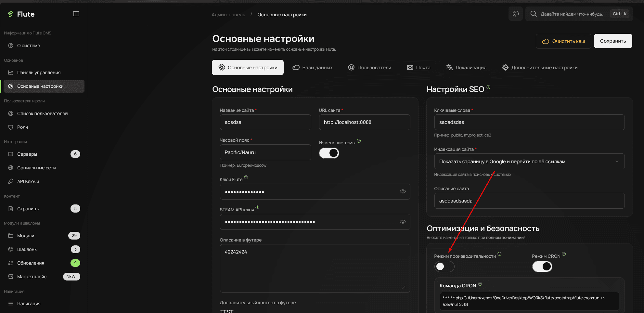The height and width of the screenshot is (313, 644).
Task: Disable the Изменение темы toggle
Action: (329, 153)
